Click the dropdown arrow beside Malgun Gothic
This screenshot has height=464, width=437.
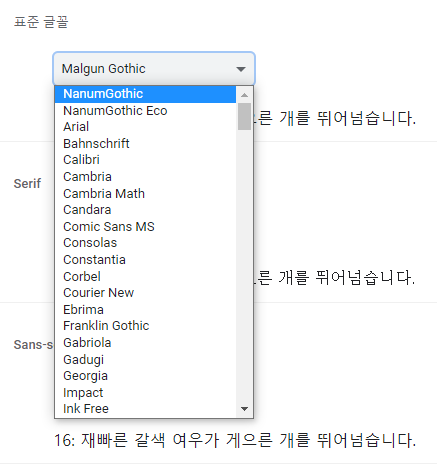pos(241,69)
